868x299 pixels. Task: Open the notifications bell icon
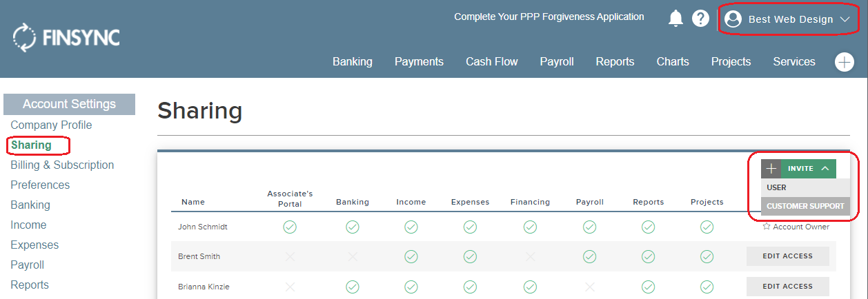click(x=675, y=19)
